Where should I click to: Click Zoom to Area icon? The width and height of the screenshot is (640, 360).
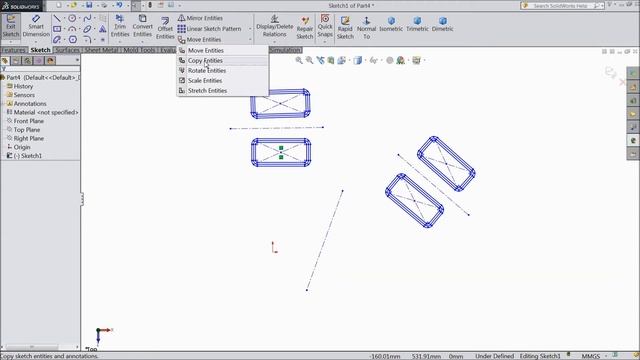309,60
